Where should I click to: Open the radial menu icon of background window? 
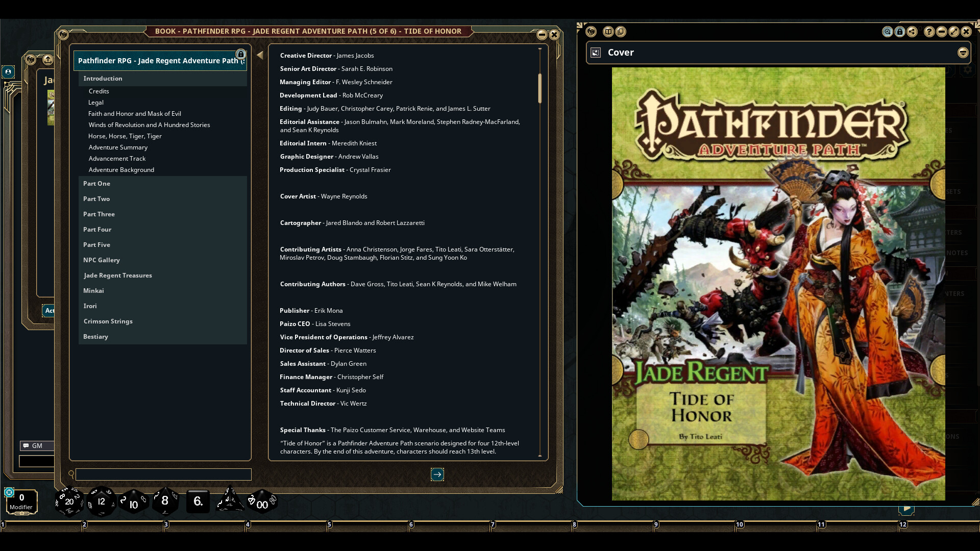click(x=31, y=60)
